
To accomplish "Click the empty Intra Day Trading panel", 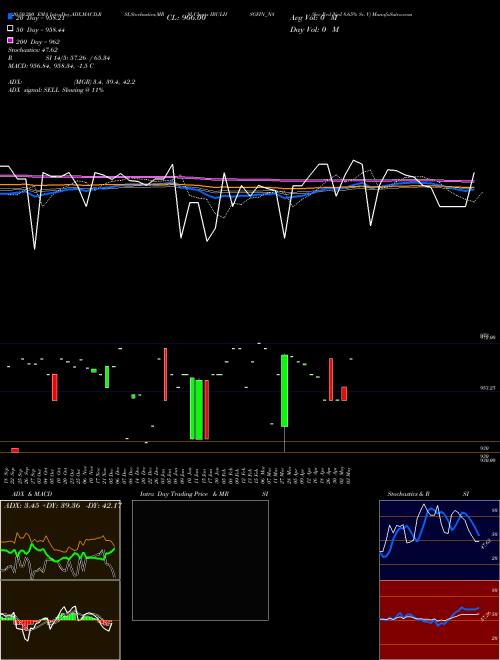I will click(200, 560).
